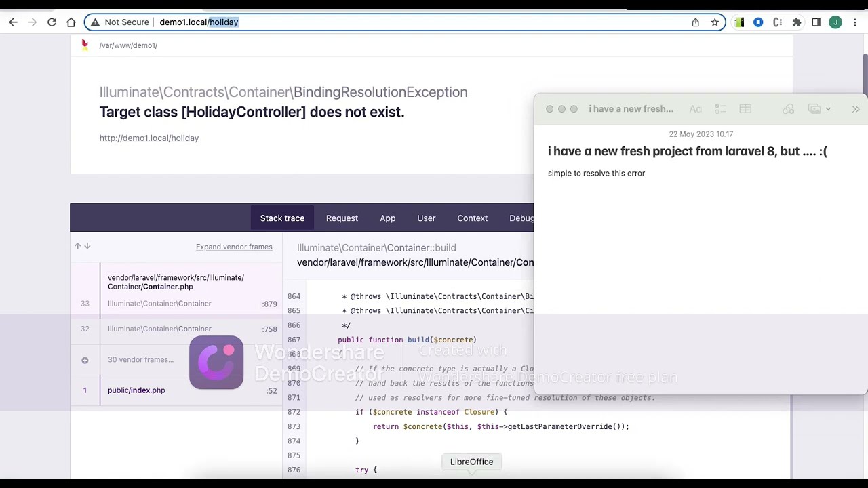This screenshot has width=868, height=488.
Task: Click 'simple to resolve this error' note text
Action: [x=597, y=174]
